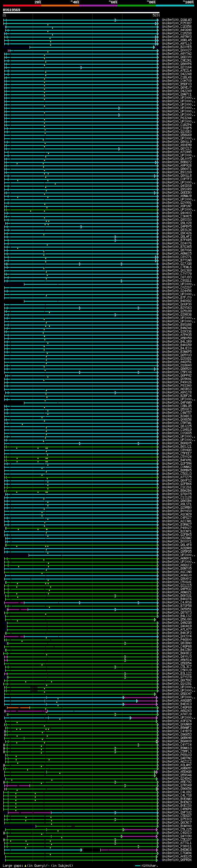Click the green ~80% identity legend segment
Screen dimensions: 197x868
[x=136, y=6]
